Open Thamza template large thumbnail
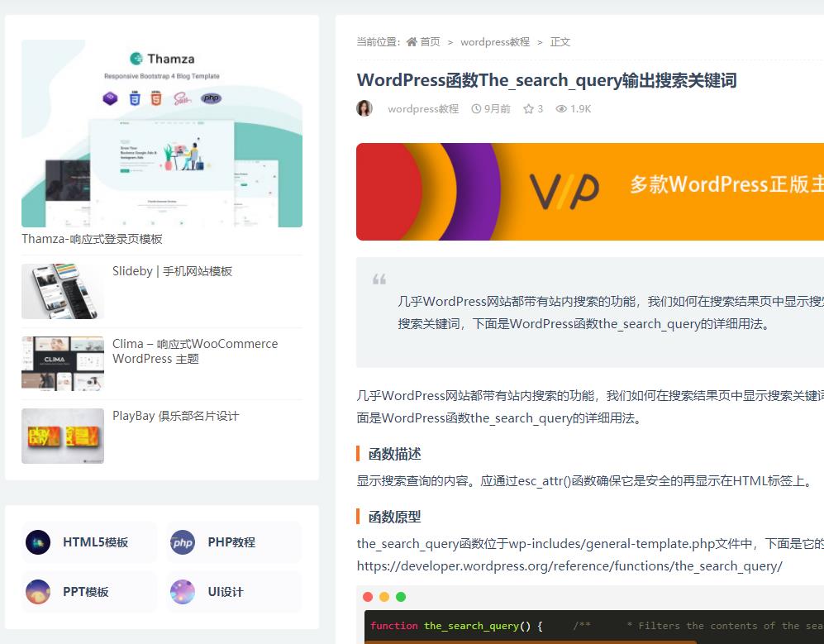Image resolution: width=824 pixels, height=644 pixels. point(162,134)
